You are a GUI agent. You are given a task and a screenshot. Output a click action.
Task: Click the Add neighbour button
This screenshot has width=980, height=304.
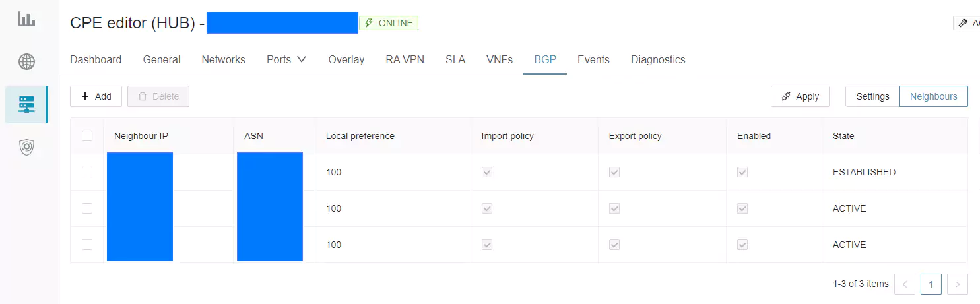[96, 96]
